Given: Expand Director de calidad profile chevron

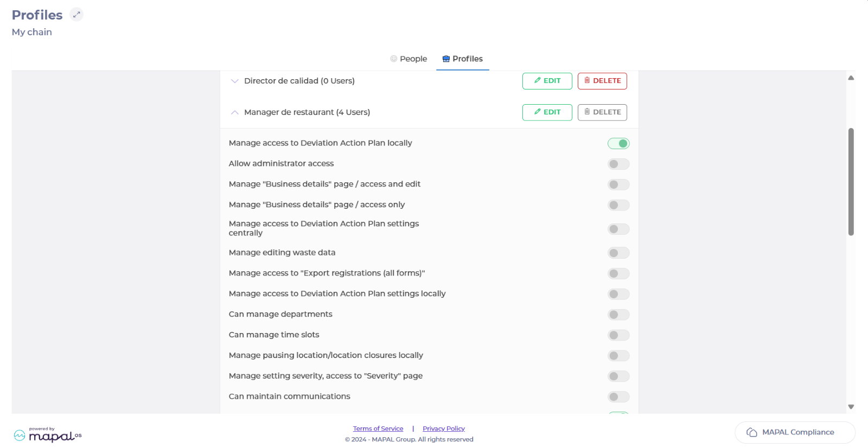Looking at the screenshot, I should click(235, 81).
